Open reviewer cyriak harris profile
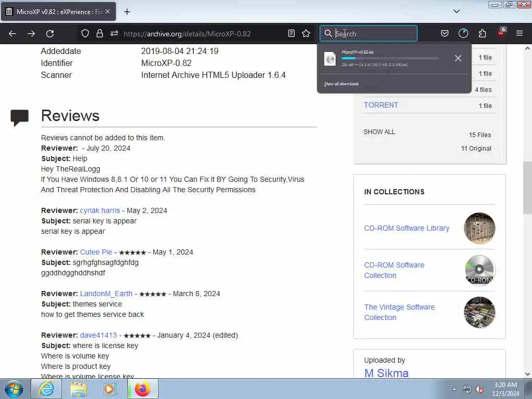 tap(100, 211)
